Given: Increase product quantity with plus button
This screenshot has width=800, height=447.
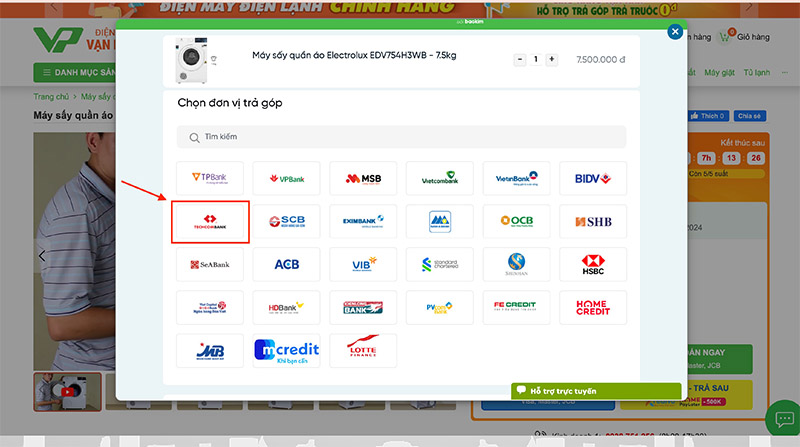Looking at the screenshot, I should coord(552,59).
